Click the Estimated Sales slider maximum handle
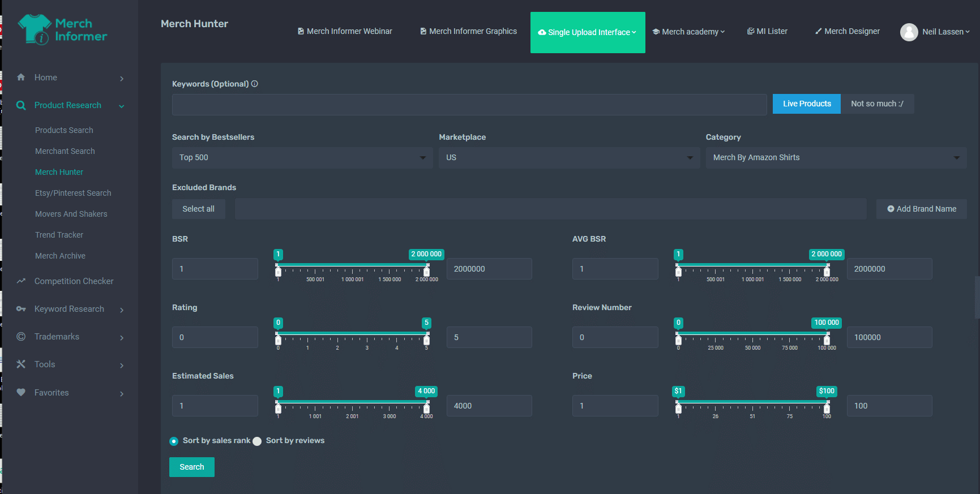Viewport: 980px width, 494px height. tap(427, 407)
